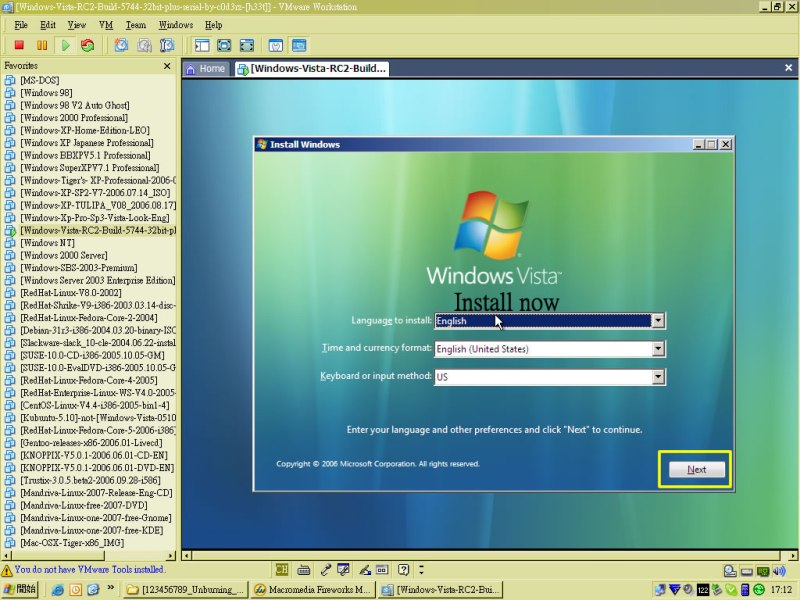The image size is (800, 600).
Task: Expand the Time and currency format dropdown
Action: [x=658, y=349]
